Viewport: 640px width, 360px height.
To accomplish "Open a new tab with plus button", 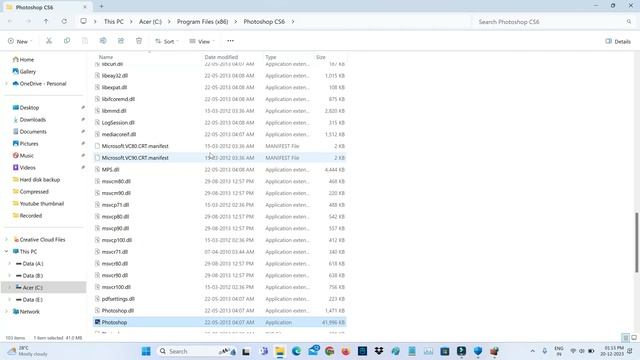I will point(102,6).
